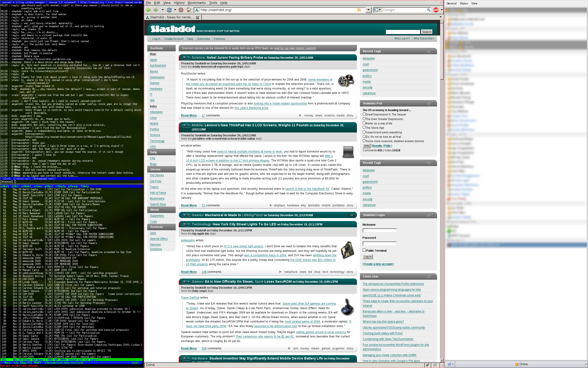Close the Slashdot Poll panel
The image size is (588, 368).
point(434,104)
